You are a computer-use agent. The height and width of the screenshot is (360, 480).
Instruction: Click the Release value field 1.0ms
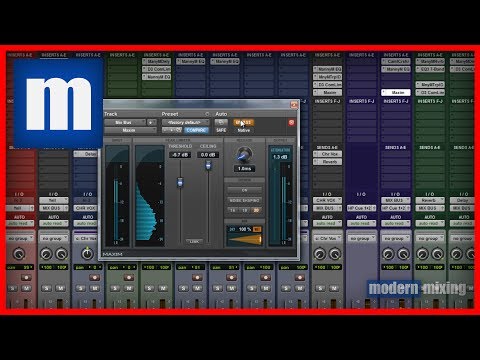(244, 169)
